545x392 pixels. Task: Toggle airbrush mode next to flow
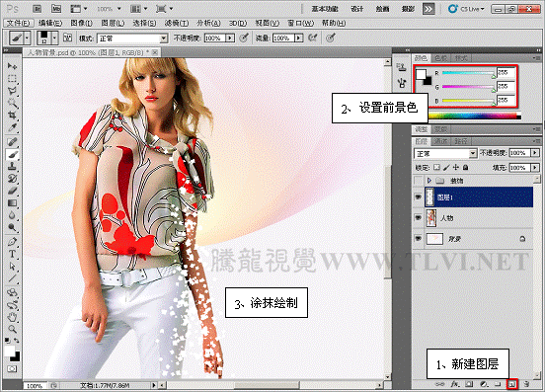312,38
